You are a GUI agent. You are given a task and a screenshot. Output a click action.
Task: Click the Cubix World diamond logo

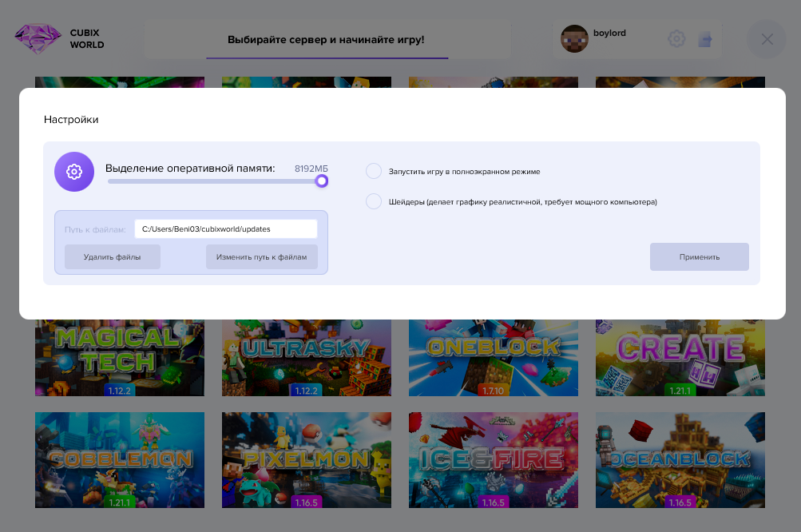[38, 39]
